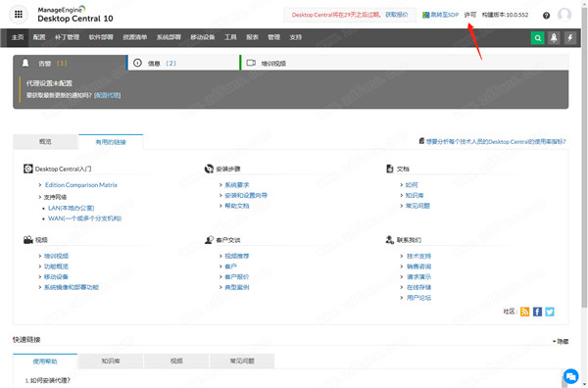Open 视频推荐 link
The width and height of the screenshot is (588, 388).
click(x=236, y=256)
